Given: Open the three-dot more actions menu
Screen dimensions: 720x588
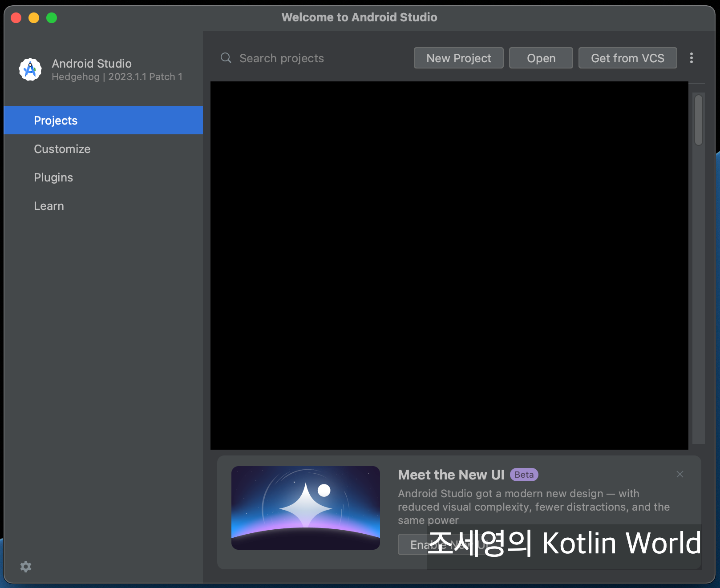Looking at the screenshot, I should coord(691,58).
